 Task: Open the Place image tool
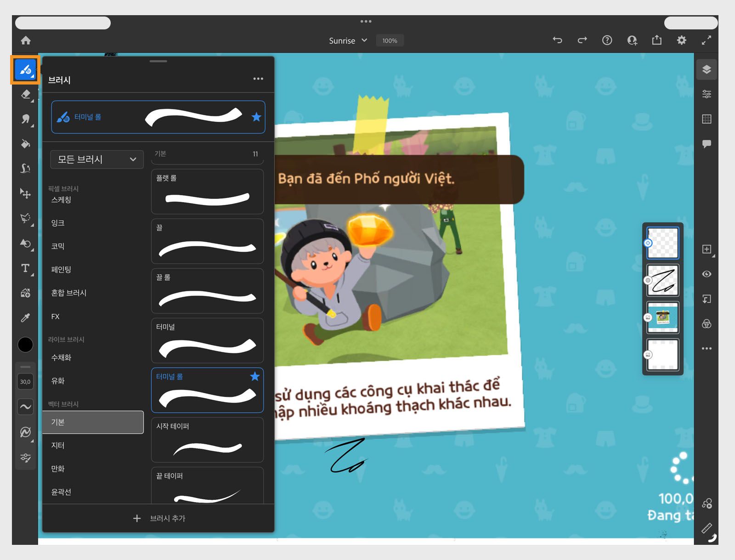(26, 293)
